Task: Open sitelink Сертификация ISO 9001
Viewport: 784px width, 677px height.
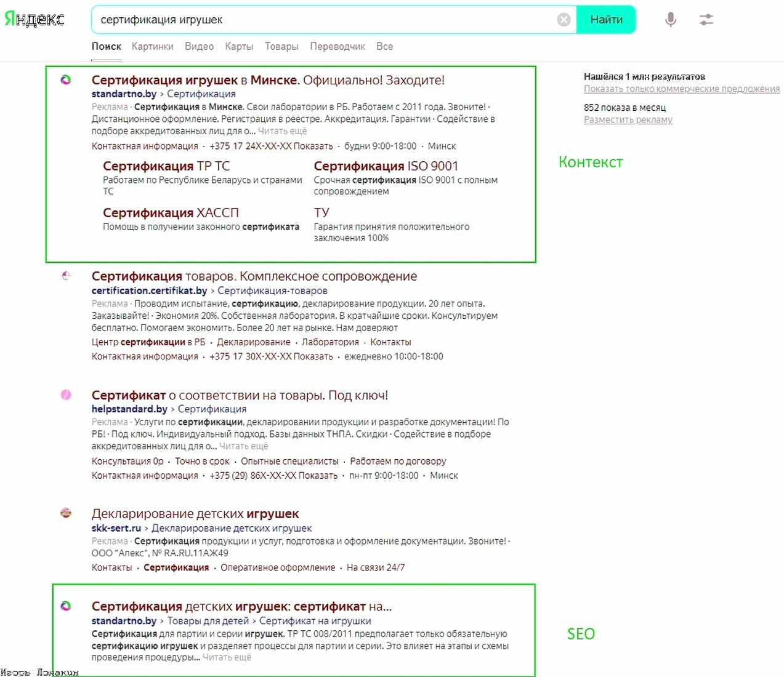Action: (x=386, y=166)
